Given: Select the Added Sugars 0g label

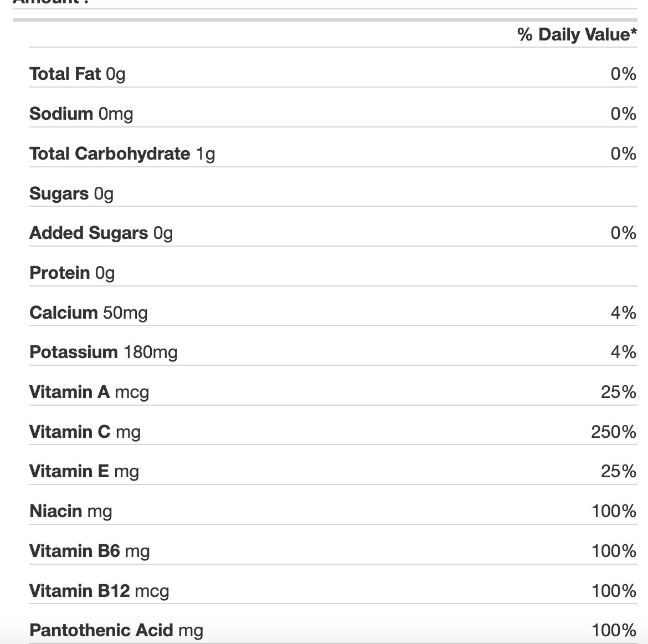Looking at the screenshot, I should (x=101, y=233).
